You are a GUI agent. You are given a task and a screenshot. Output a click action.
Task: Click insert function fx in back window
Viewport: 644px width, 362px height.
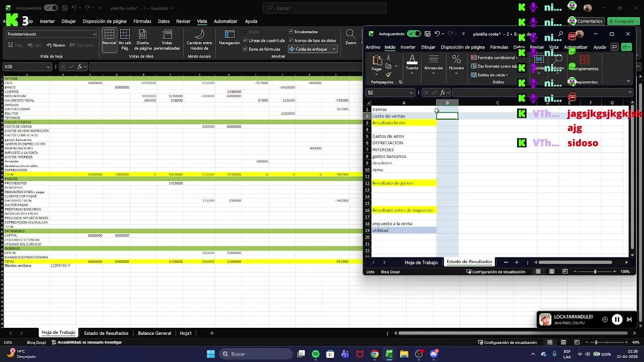(80, 67)
